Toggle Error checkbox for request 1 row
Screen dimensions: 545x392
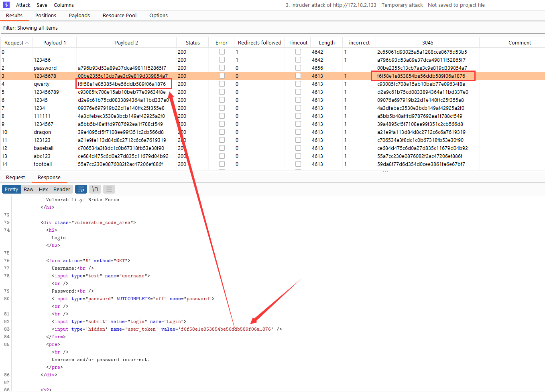tap(222, 60)
